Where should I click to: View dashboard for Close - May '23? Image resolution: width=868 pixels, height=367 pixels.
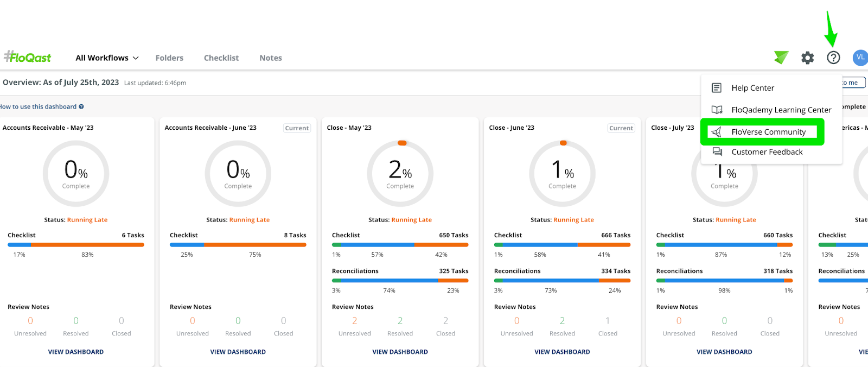(x=400, y=352)
